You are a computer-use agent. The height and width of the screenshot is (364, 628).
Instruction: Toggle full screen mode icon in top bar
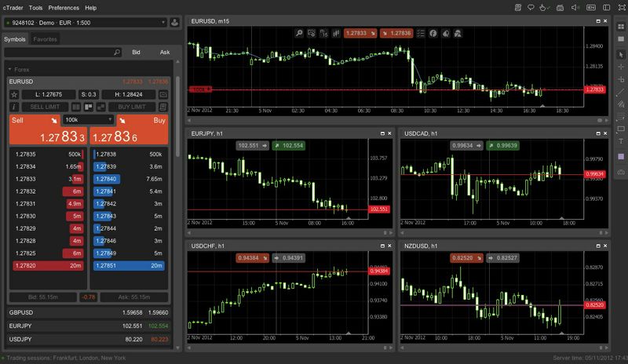click(622, 8)
